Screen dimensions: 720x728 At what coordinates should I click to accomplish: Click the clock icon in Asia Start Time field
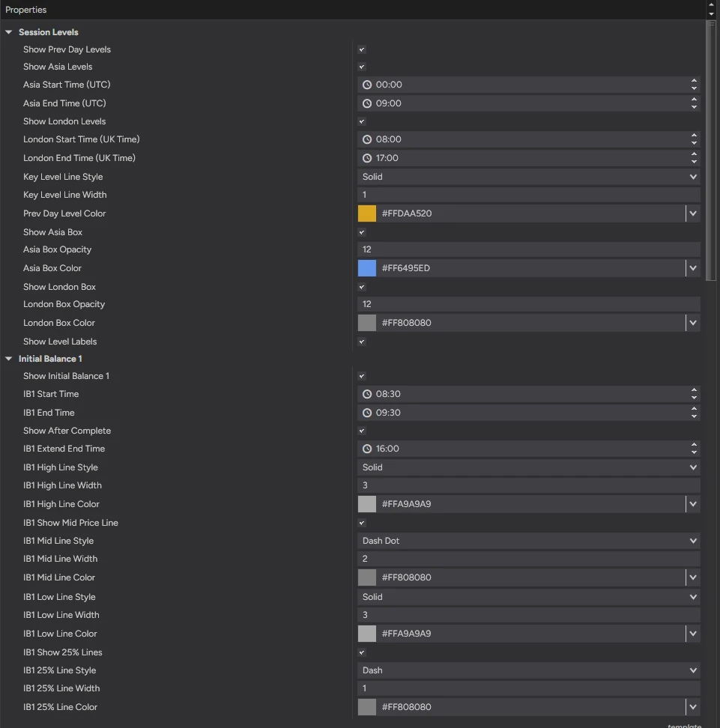click(x=367, y=85)
